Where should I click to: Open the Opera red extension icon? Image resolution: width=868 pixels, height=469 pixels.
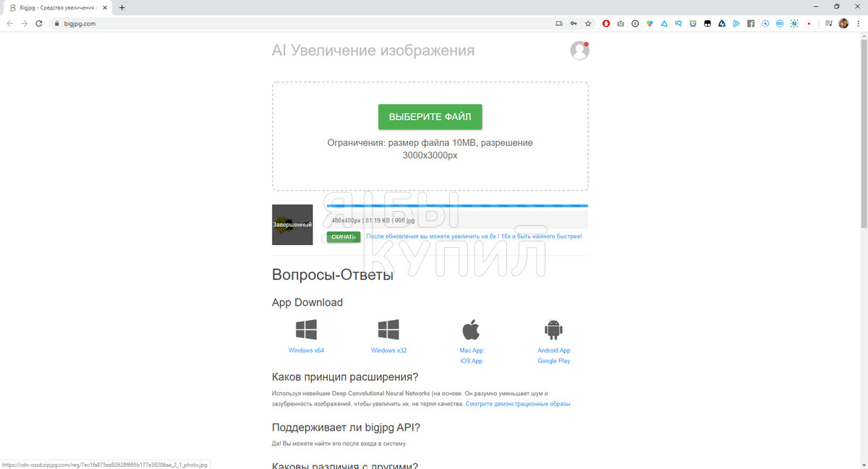(606, 23)
